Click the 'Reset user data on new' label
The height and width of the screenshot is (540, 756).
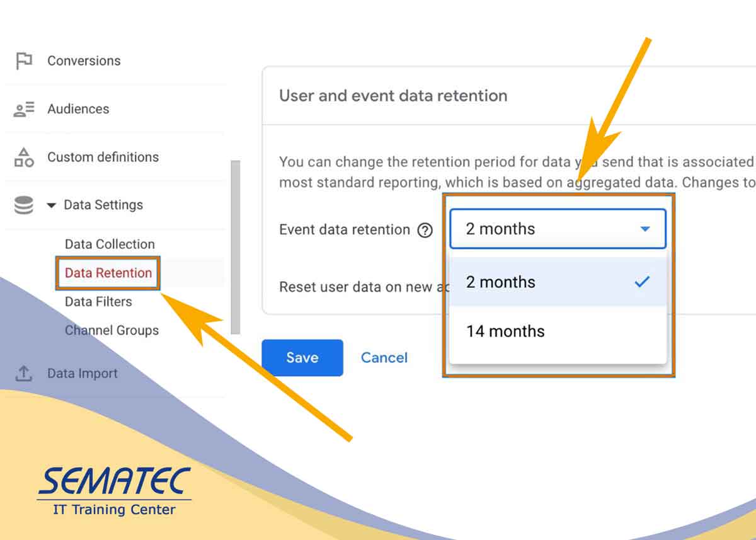click(355, 287)
